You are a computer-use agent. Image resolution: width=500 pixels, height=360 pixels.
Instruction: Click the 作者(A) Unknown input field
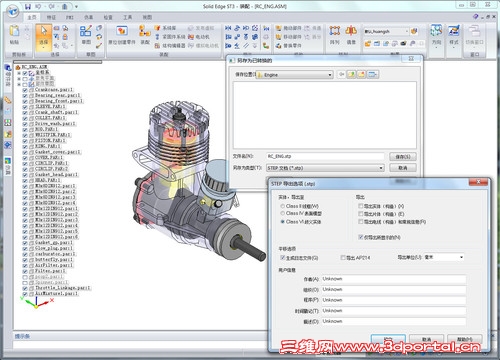[x=394, y=279]
